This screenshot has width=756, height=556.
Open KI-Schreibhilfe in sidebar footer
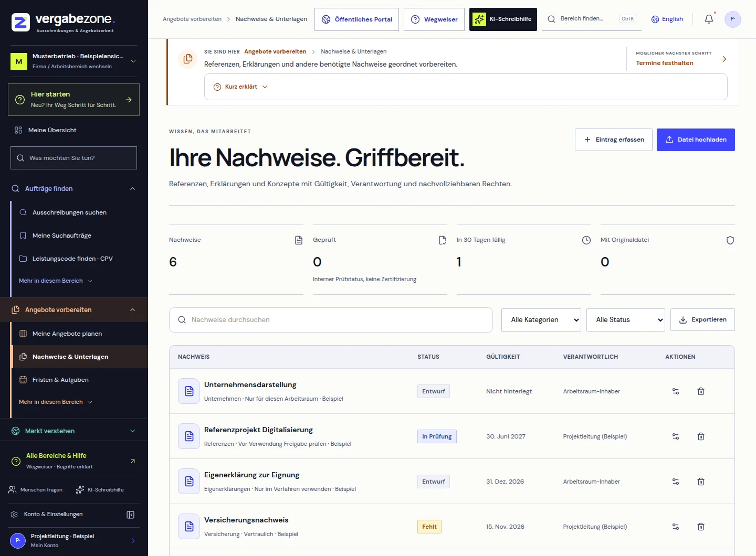(x=100, y=490)
